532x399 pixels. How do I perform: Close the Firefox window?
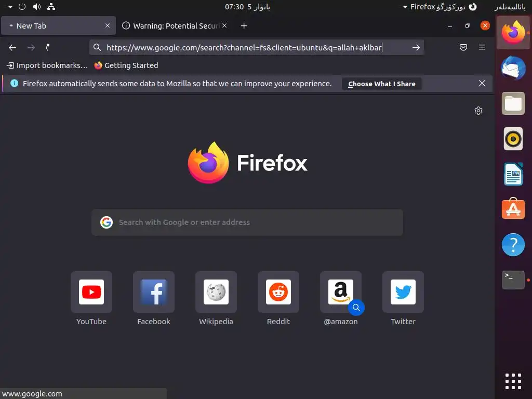[485, 25]
